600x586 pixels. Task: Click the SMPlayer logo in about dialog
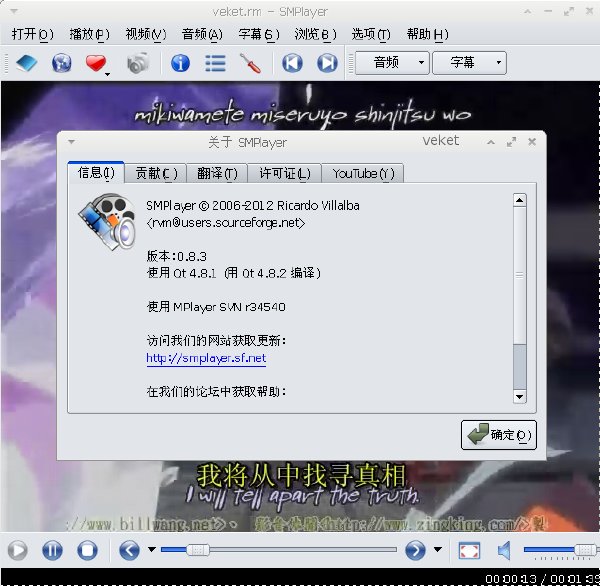coord(108,222)
